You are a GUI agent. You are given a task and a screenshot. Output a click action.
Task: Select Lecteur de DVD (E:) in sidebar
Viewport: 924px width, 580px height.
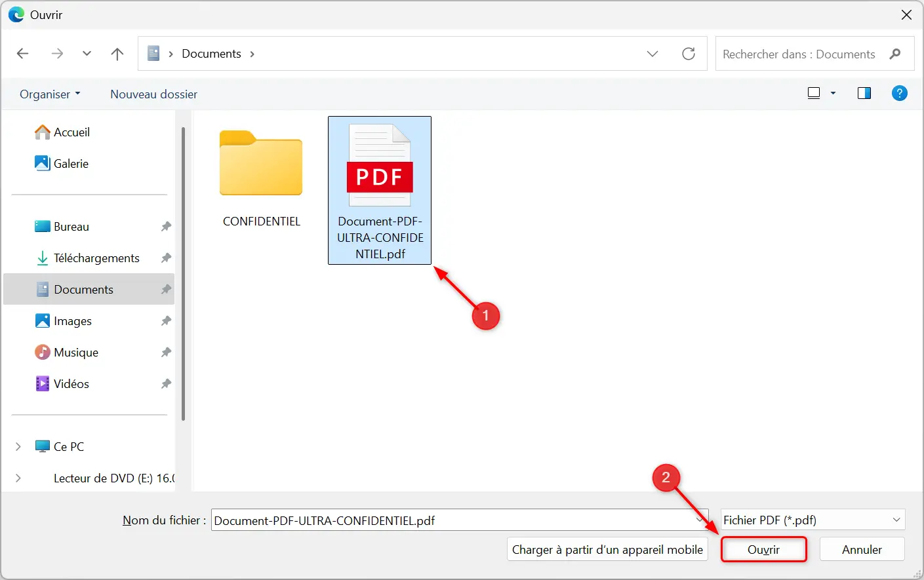tap(114, 478)
